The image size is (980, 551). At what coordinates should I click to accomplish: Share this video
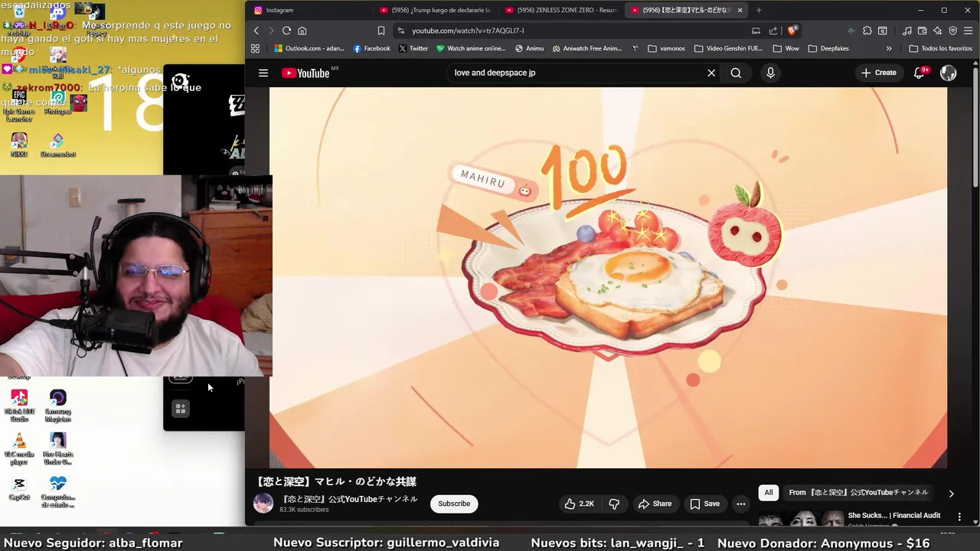tap(655, 504)
